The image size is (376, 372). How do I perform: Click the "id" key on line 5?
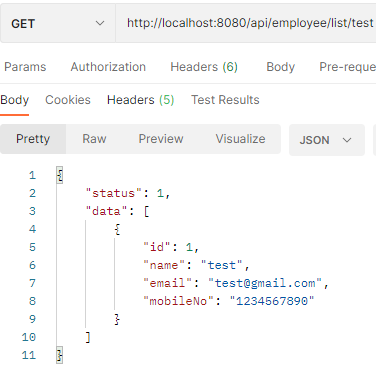pos(157,247)
